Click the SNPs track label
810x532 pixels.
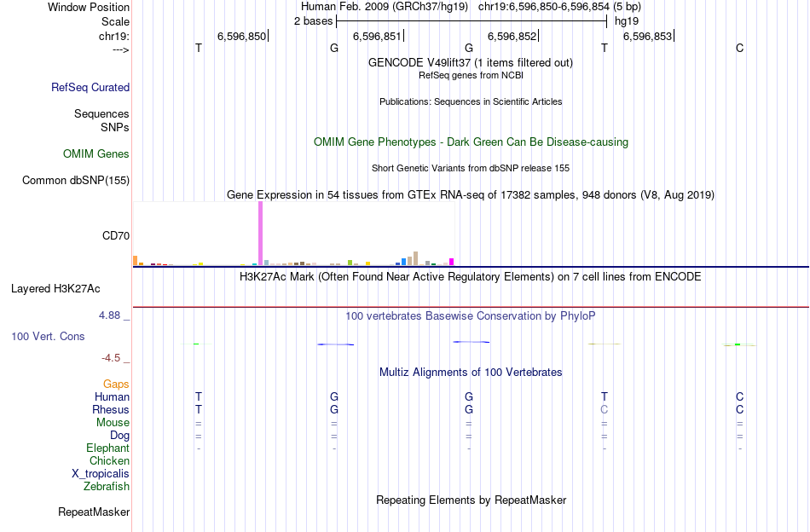115,127
